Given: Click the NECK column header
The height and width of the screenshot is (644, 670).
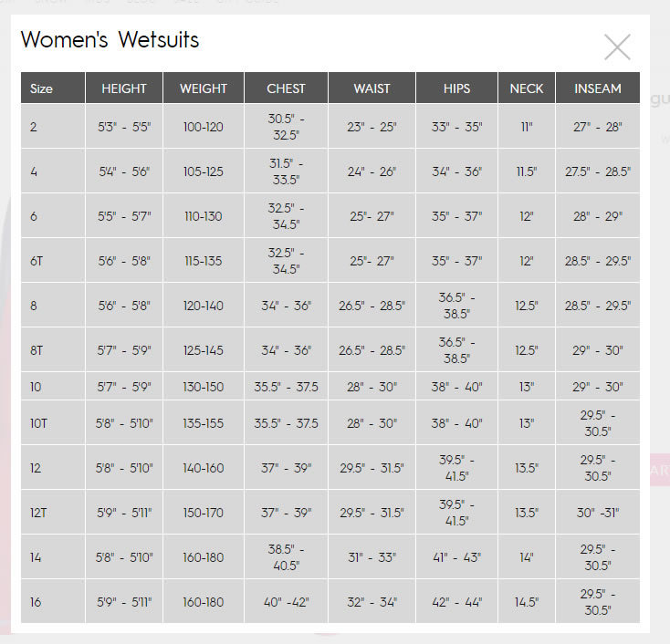Looking at the screenshot, I should tap(527, 88).
